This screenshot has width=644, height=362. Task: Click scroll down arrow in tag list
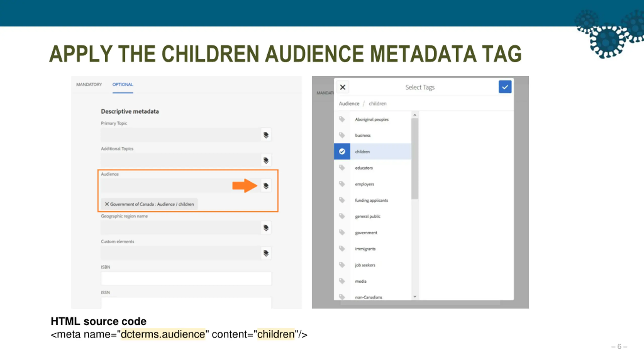pyautogui.click(x=415, y=296)
